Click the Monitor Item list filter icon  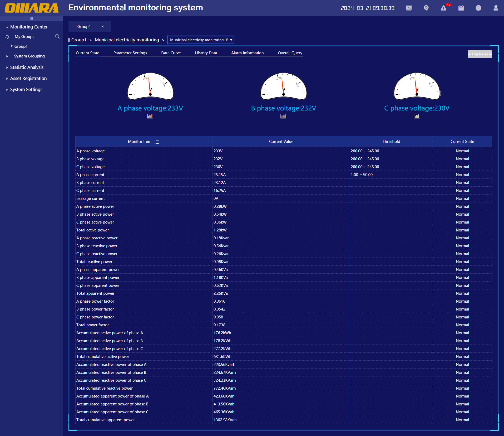click(157, 142)
